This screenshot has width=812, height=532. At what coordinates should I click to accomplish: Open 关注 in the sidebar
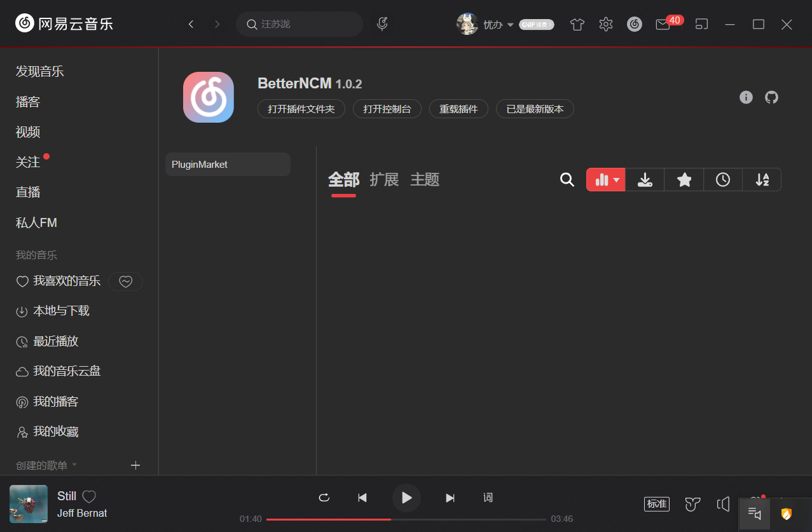tap(28, 162)
